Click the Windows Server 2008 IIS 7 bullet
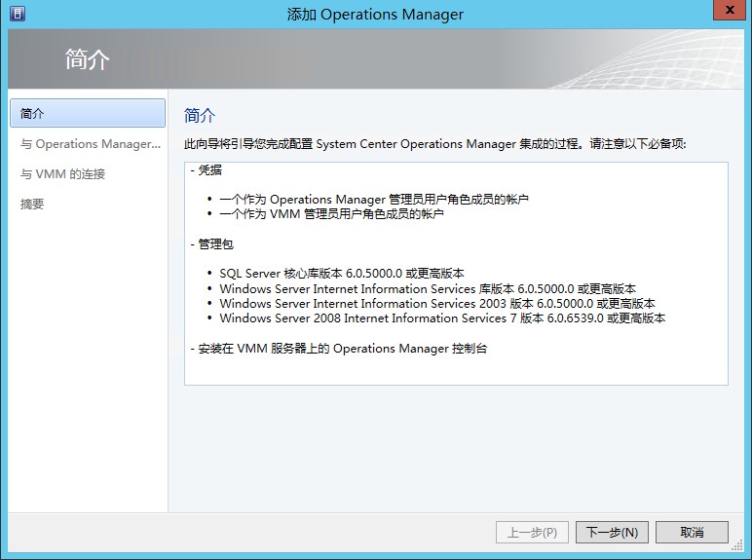Image resolution: width=752 pixels, height=560 pixels. click(x=442, y=317)
